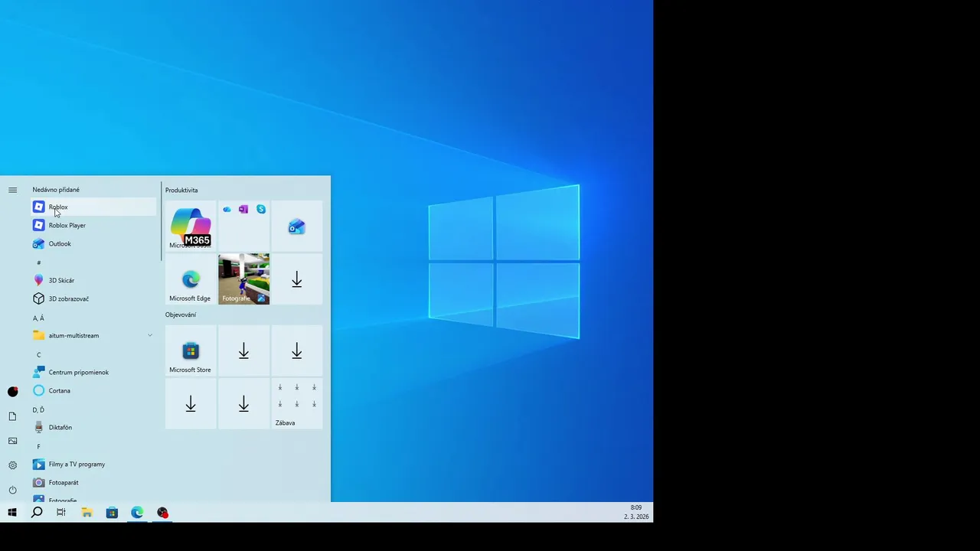Open Pictures from Start rail

(x=12, y=441)
